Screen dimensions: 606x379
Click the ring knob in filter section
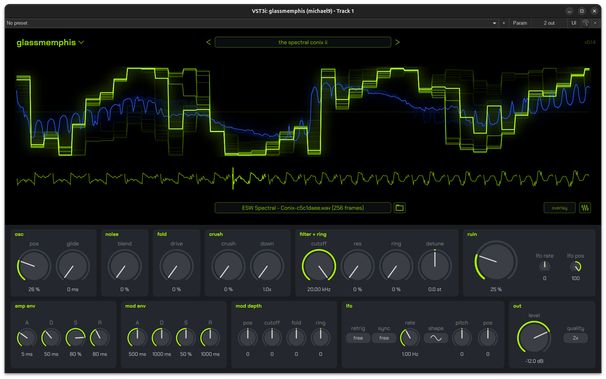396,266
